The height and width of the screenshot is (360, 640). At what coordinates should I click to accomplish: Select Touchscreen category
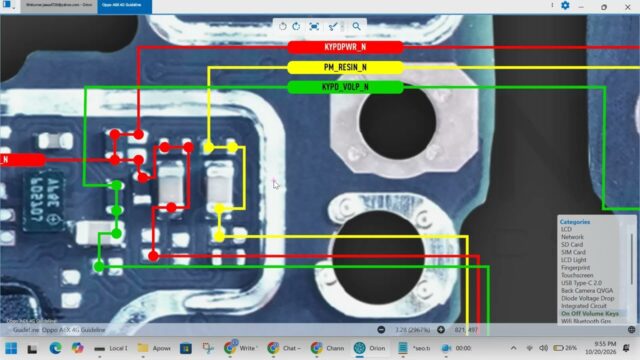(x=577, y=275)
